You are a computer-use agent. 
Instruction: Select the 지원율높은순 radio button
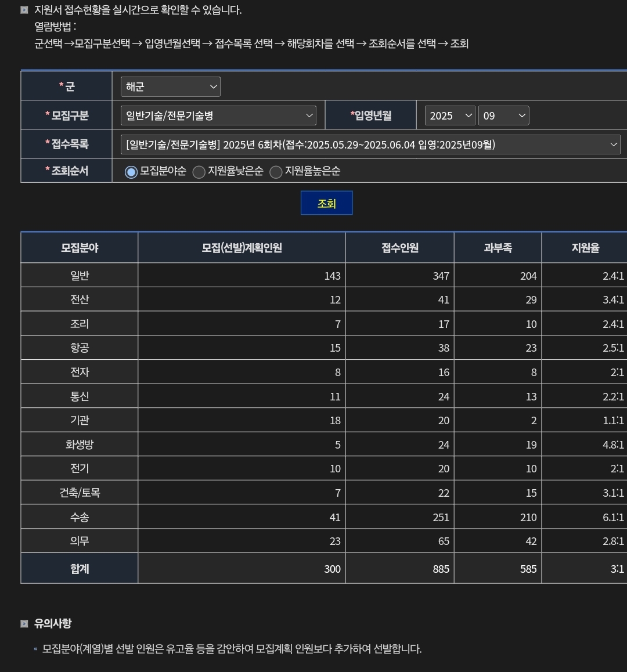pyautogui.click(x=276, y=172)
